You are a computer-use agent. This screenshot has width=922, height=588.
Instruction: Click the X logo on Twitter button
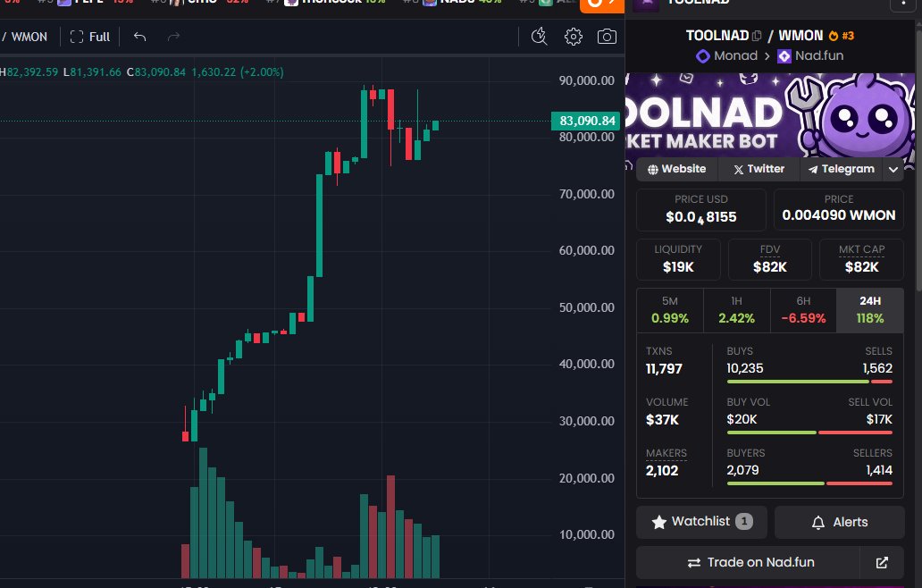click(x=739, y=170)
